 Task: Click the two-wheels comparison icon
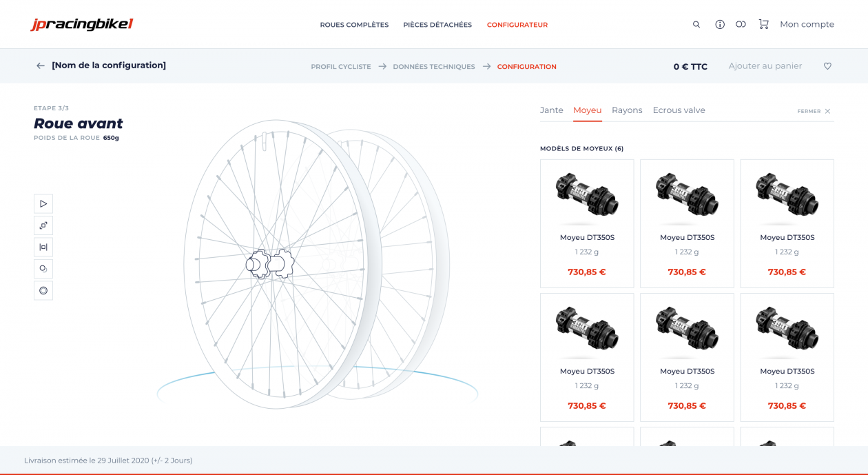click(741, 24)
